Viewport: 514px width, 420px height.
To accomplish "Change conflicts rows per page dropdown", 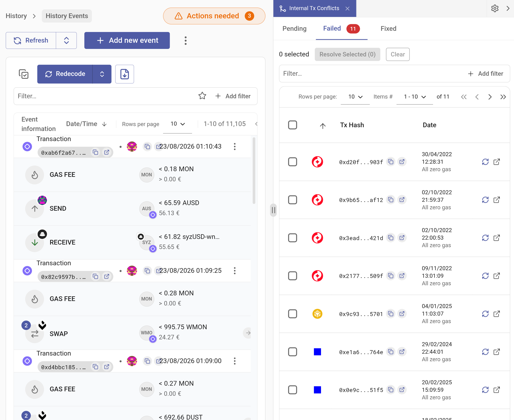I will (355, 97).
